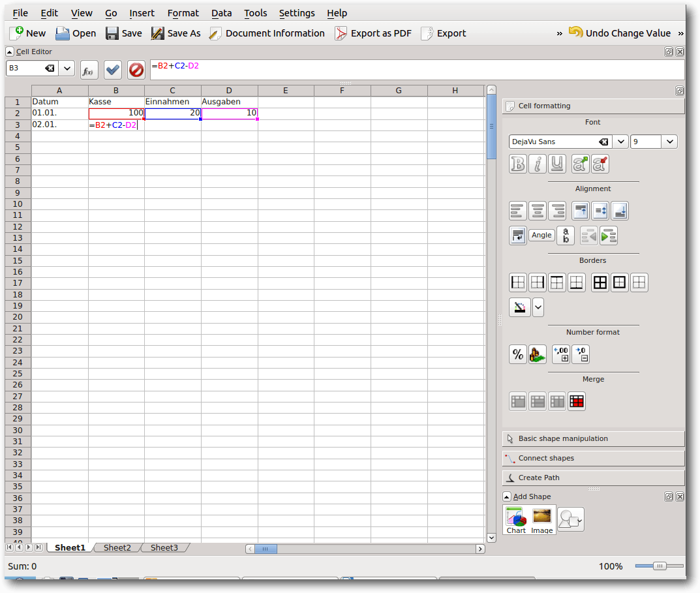The image size is (700, 593).
Task: Open the function f(x) insert dialog
Action: pos(89,70)
